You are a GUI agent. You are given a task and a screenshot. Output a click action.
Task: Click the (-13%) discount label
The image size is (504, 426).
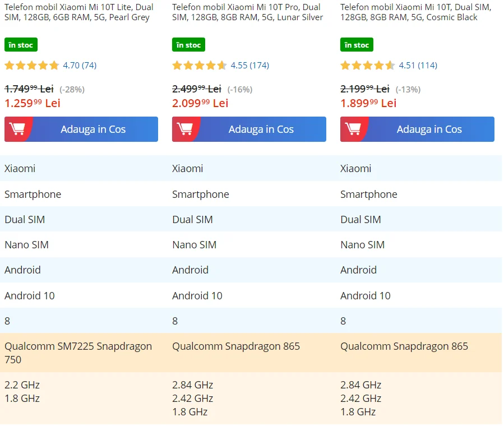(408, 89)
